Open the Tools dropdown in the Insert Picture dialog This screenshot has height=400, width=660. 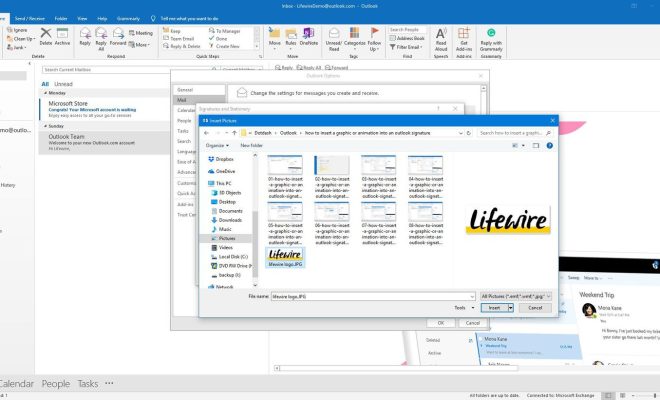tap(464, 308)
